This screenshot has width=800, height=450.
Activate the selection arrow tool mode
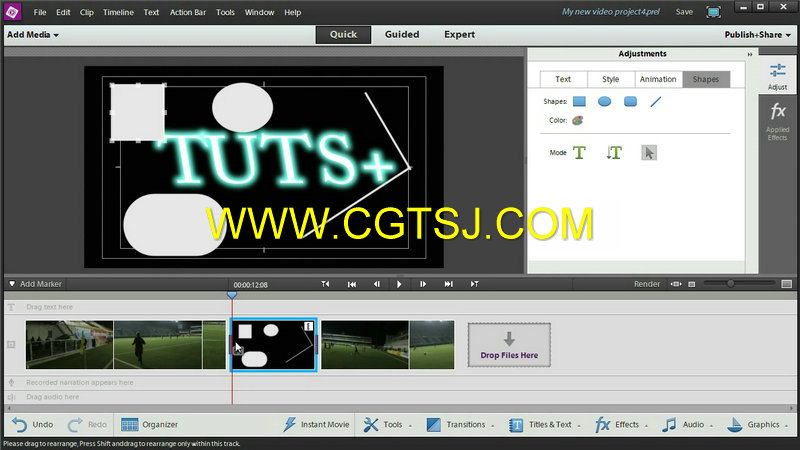coord(649,153)
